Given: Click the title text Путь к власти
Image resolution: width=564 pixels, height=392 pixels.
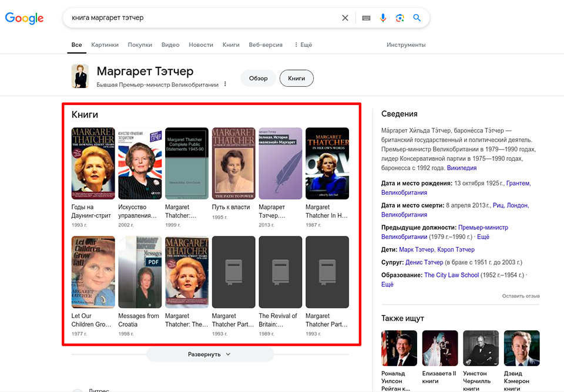Looking at the screenshot, I should pyautogui.click(x=230, y=207).
